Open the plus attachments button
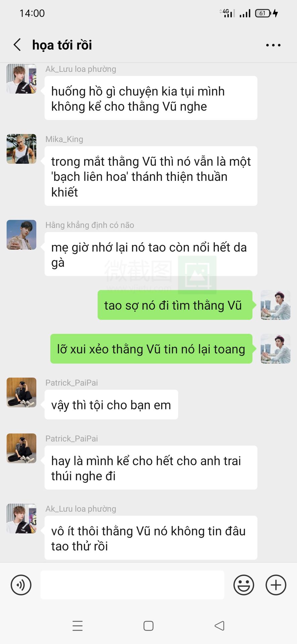The height and width of the screenshot is (644, 297). pyautogui.click(x=276, y=585)
